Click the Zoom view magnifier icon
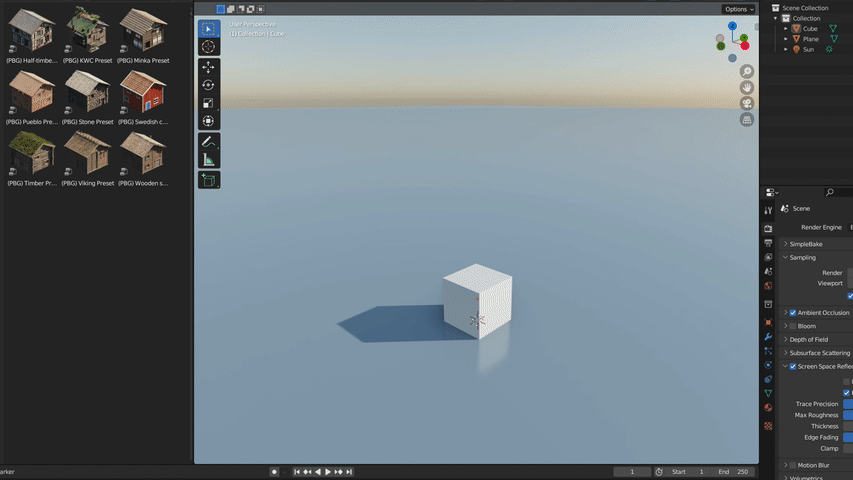 [x=747, y=72]
